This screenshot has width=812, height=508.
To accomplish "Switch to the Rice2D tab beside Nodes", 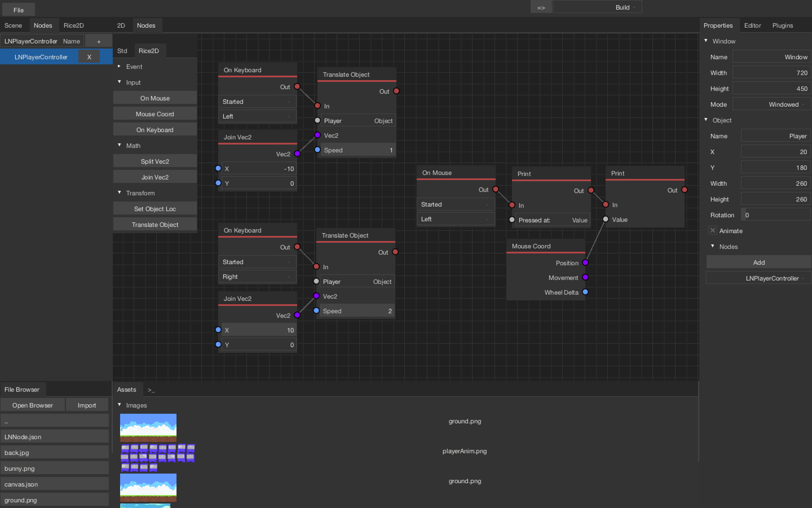I will point(74,25).
